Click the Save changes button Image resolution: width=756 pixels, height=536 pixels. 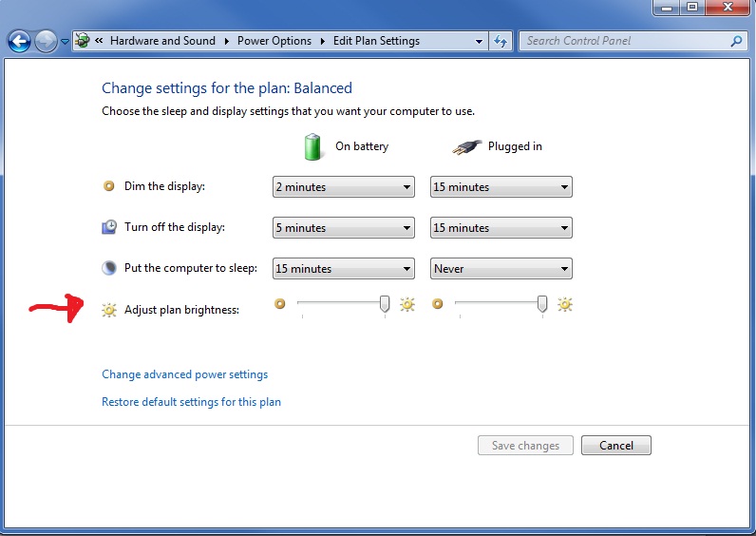tap(525, 446)
